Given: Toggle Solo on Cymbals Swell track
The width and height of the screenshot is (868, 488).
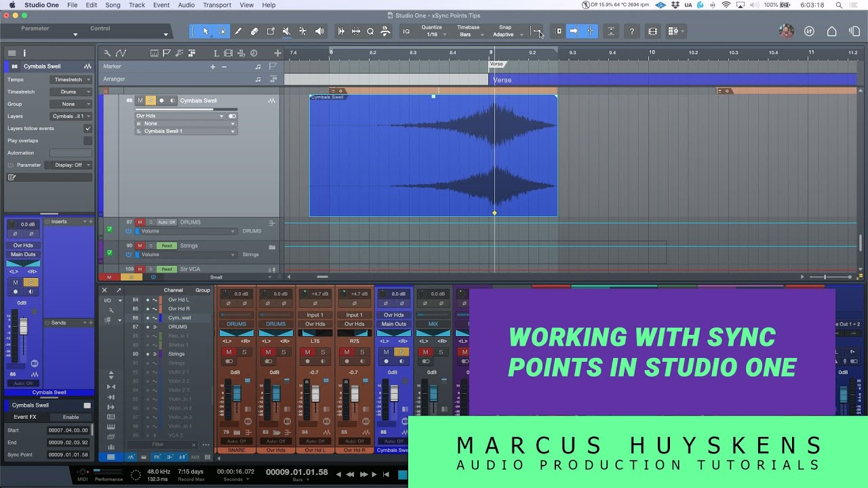Looking at the screenshot, I should tap(151, 100).
